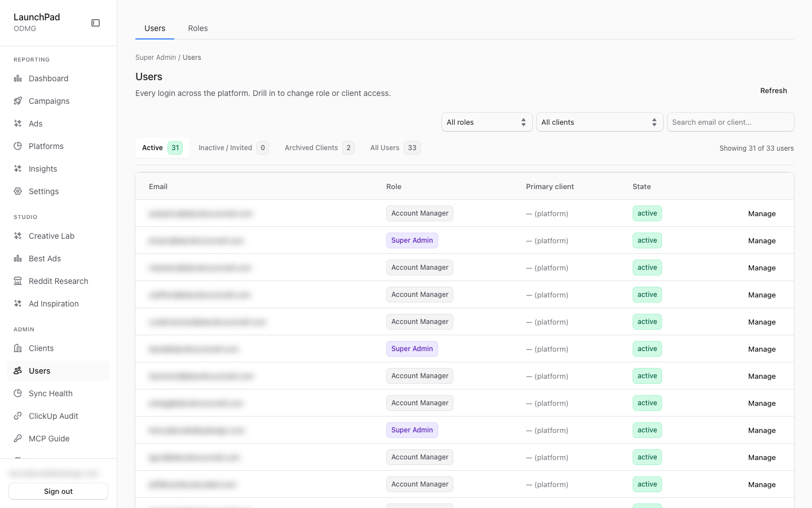Screen dimensions: 812x508
Task: Click the Email column header
Action: 158,187
